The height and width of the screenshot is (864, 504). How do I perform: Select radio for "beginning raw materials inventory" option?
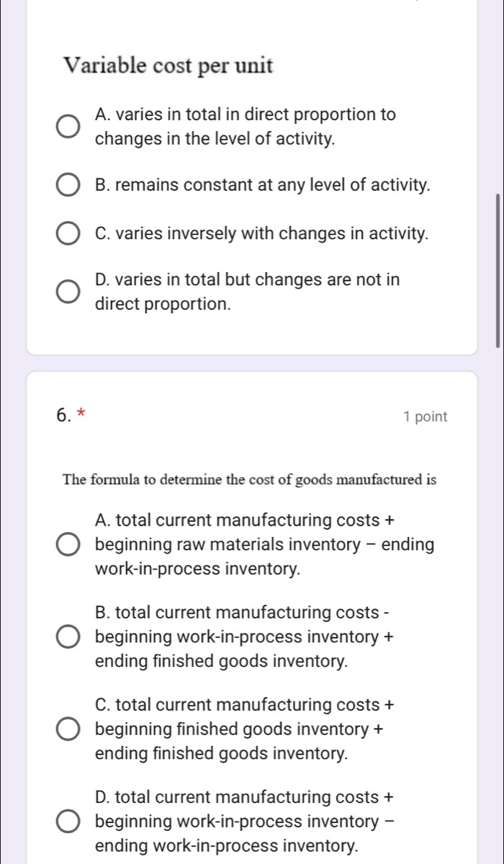click(x=68, y=544)
